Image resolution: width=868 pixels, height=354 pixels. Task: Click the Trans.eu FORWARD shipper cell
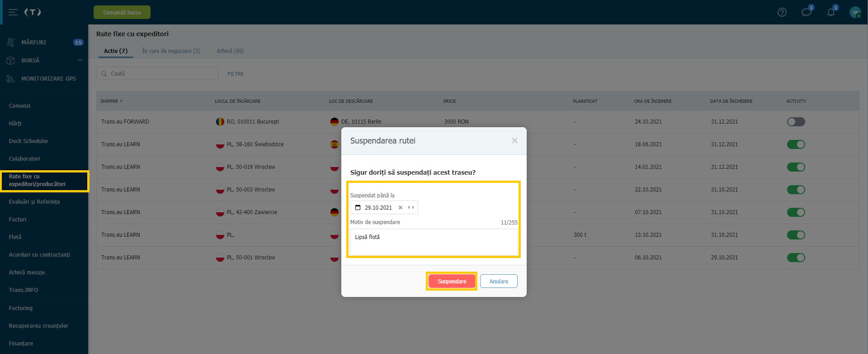[125, 121]
